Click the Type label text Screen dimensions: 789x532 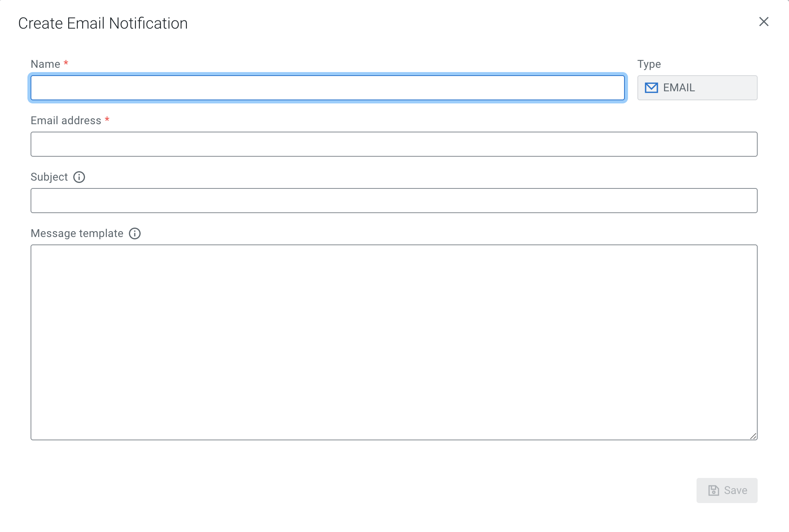click(x=649, y=64)
